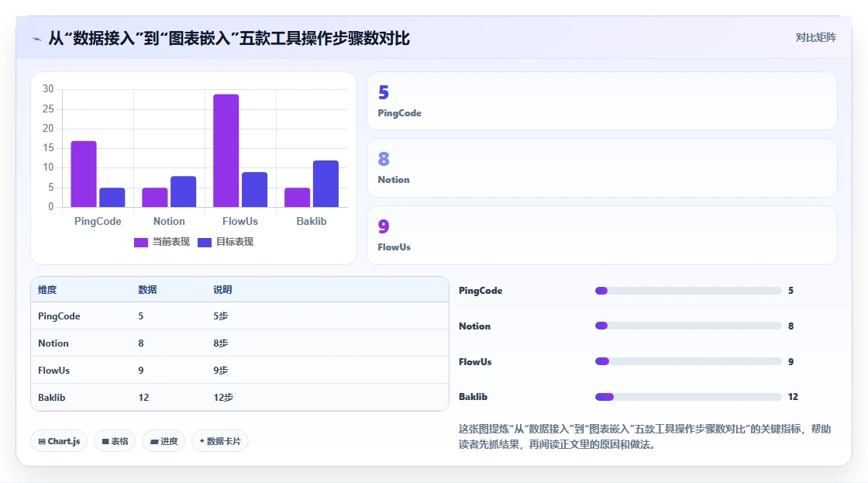The image size is (868, 483).
Task: Click the 12步 cell in table
Action: point(223,398)
